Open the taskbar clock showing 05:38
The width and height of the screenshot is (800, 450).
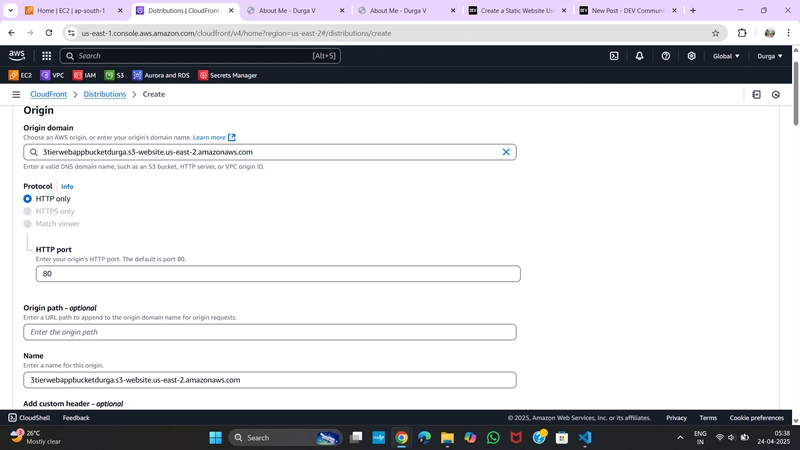pos(773,437)
